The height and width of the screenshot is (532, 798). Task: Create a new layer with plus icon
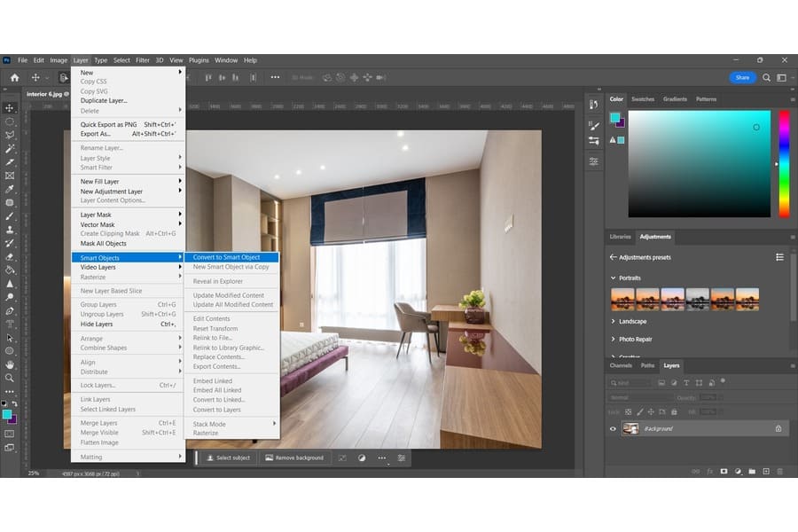click(766, 472)
